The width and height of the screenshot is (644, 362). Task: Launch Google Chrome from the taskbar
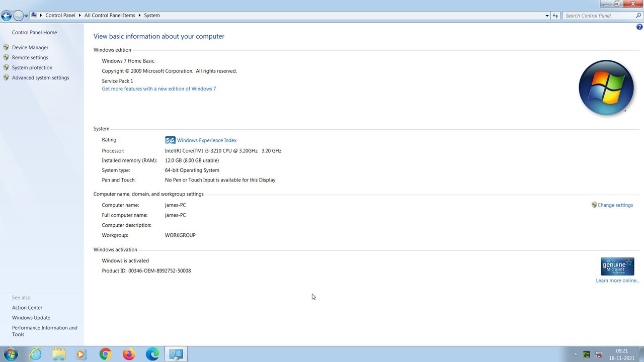[105, 354]
